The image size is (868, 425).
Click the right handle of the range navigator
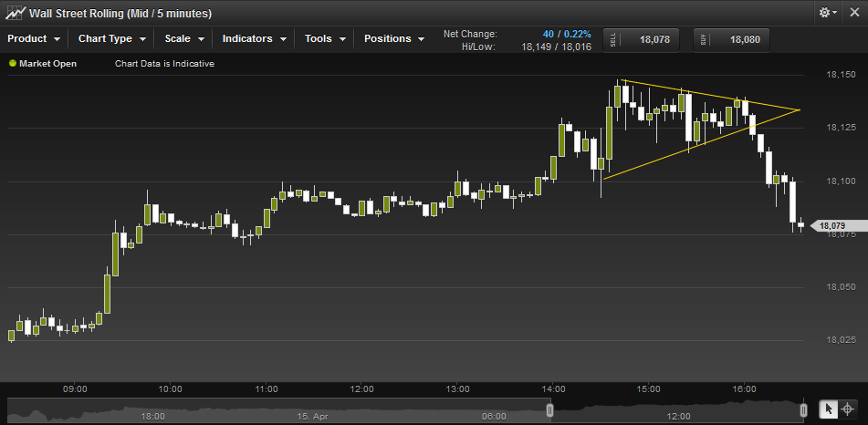pyautogui.click(x=804, y=410)
